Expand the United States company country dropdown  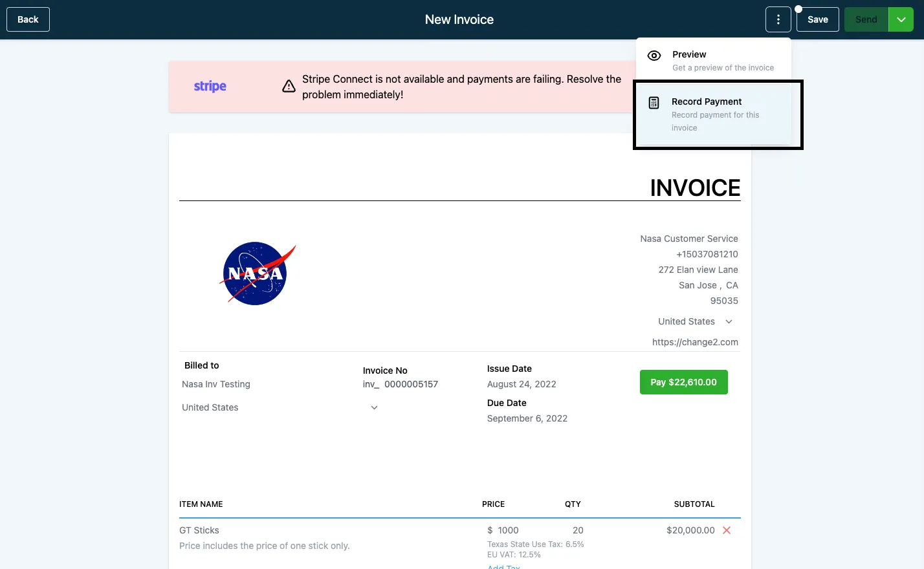[729, 321]
